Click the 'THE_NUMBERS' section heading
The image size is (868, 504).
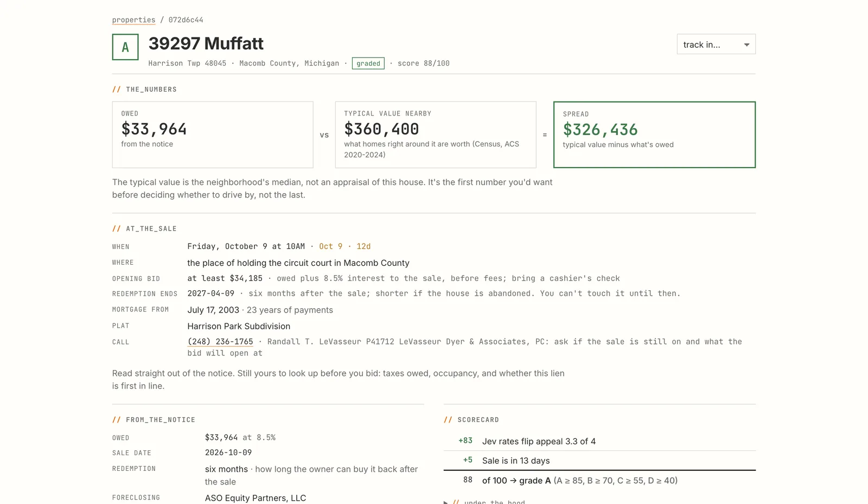[151, 90]
